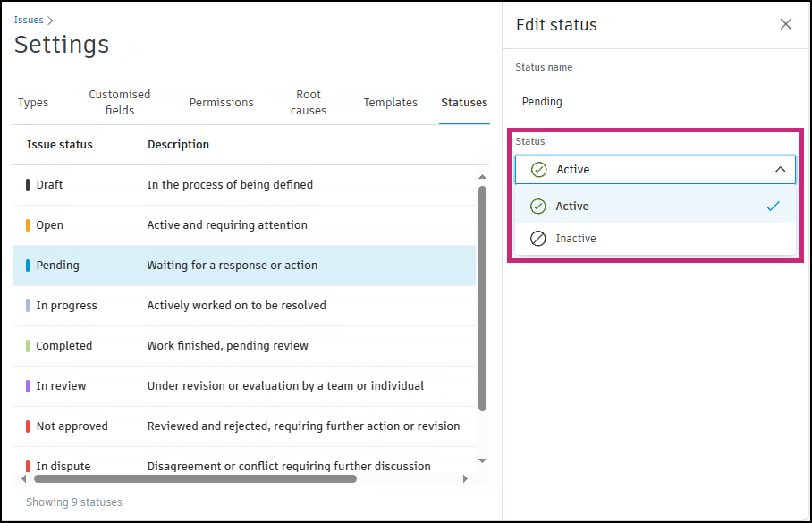The image size is (812, 523).
Task: Close the Edit status panel
Action: 786,24
